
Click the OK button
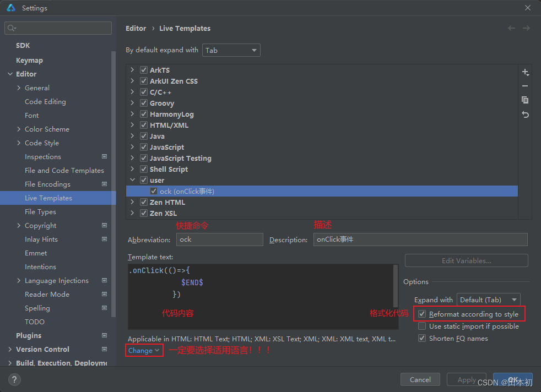tap(513, 379)
